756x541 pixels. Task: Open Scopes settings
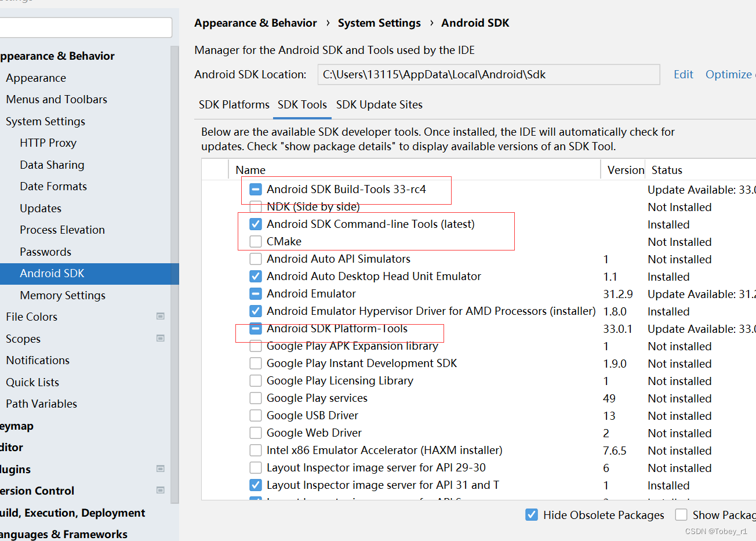click(23, 339)
